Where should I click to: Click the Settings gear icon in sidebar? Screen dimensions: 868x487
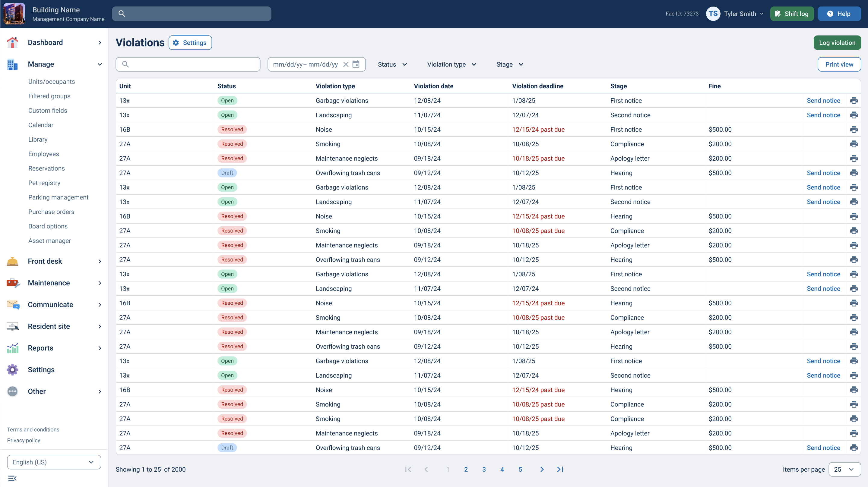point(12,369)
